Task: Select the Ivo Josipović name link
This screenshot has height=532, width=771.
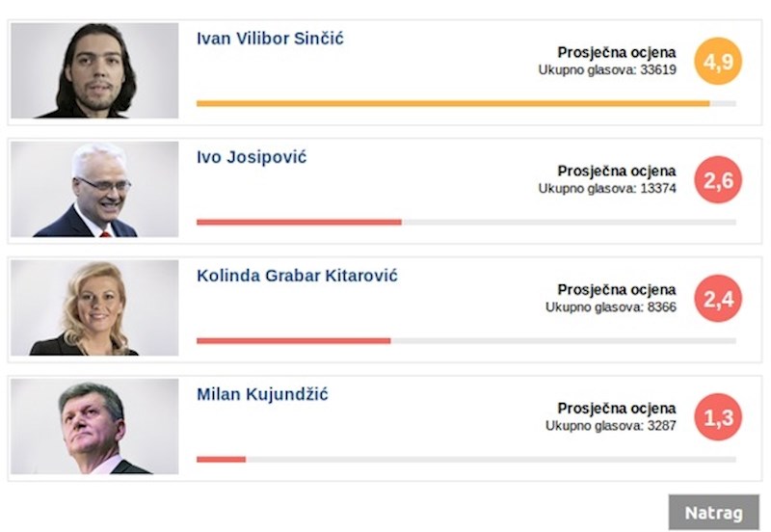Action: pyautogui.click(x=252, y=157)
